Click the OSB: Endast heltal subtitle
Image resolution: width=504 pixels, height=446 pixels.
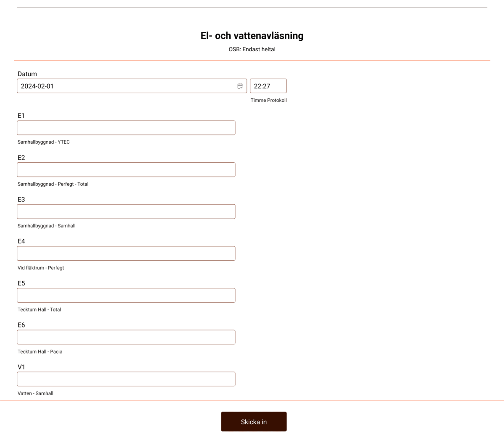click(252, 49)
